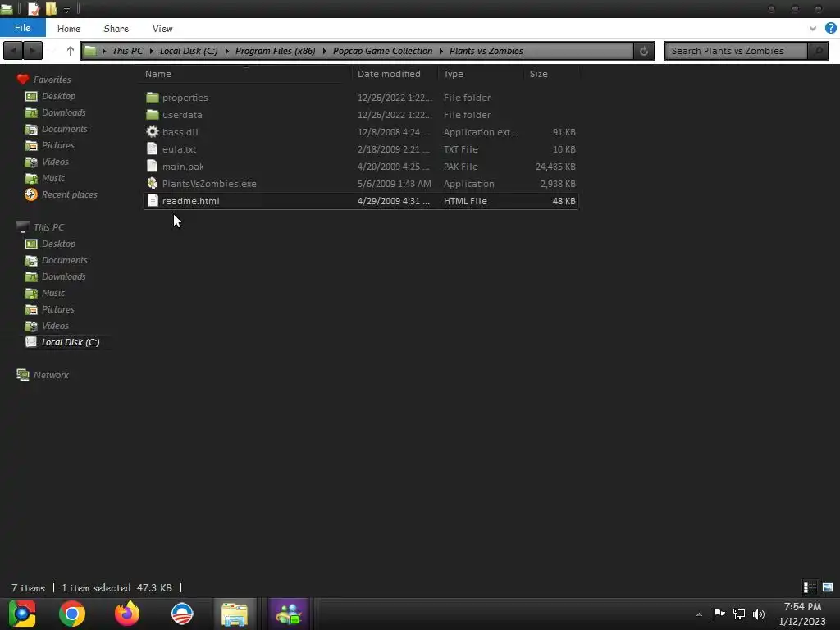This screenshot has width=840, height=630.
Task: Navigate to This PC in the breadcrumb
Action: click(127, 51)
